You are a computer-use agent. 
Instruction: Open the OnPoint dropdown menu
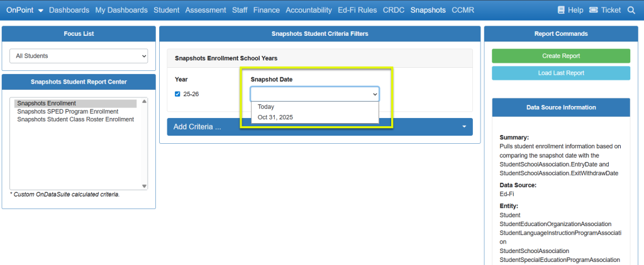(x=25, y=10)
